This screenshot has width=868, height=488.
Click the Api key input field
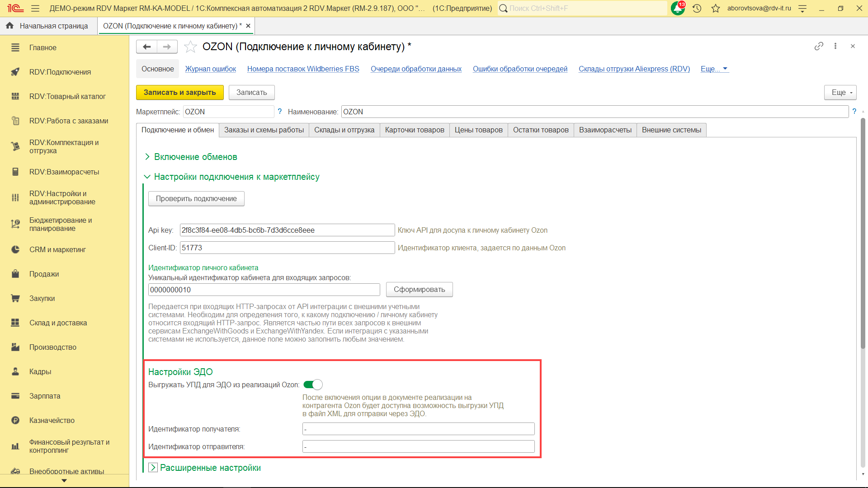(x=287, y=230)
